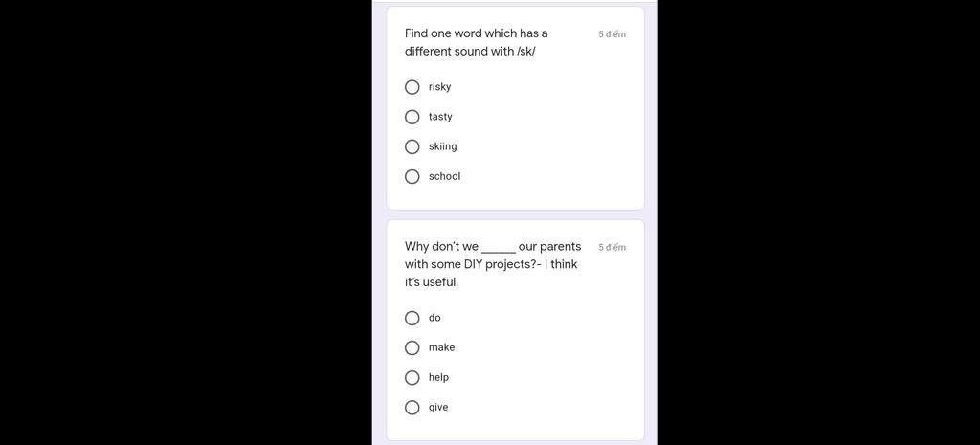Click the 'give' answer text
Viewport: 980px width, 445px height.
438,407
